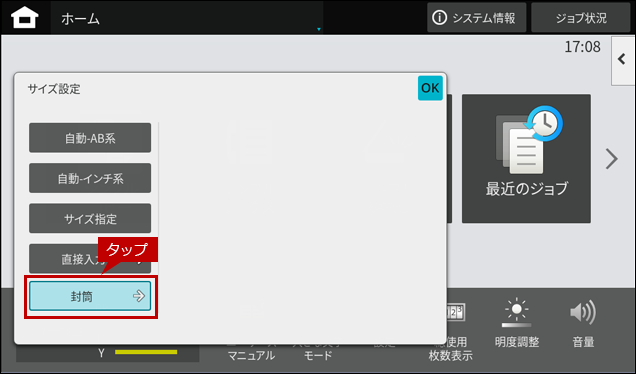Open 音量 volume setting
Image resolution: width=636 pixels, height=374 pixels.
tap(583, 324)
